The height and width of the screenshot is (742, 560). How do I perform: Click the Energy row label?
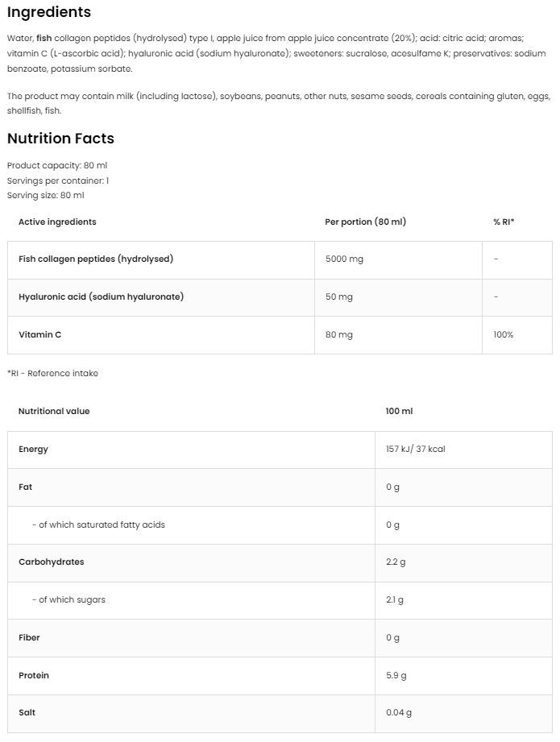(33, 450)
